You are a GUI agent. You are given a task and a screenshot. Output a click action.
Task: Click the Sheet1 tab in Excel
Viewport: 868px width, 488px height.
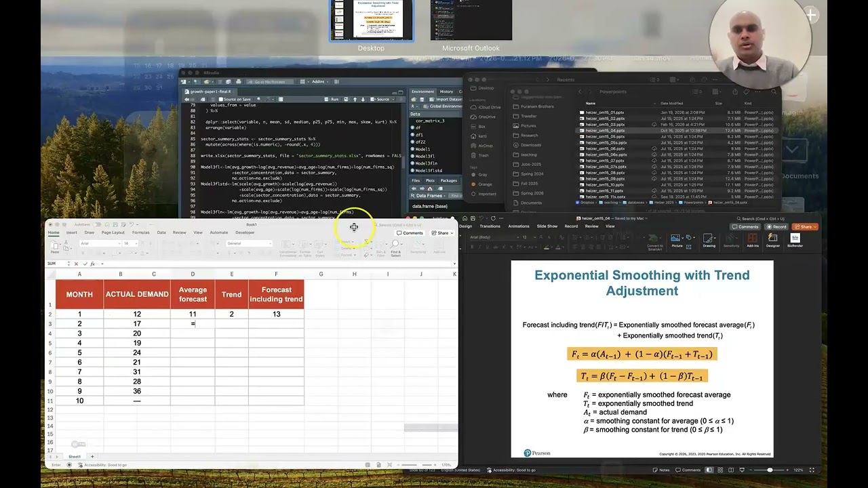pyautogui.click(x=74, y=456)
